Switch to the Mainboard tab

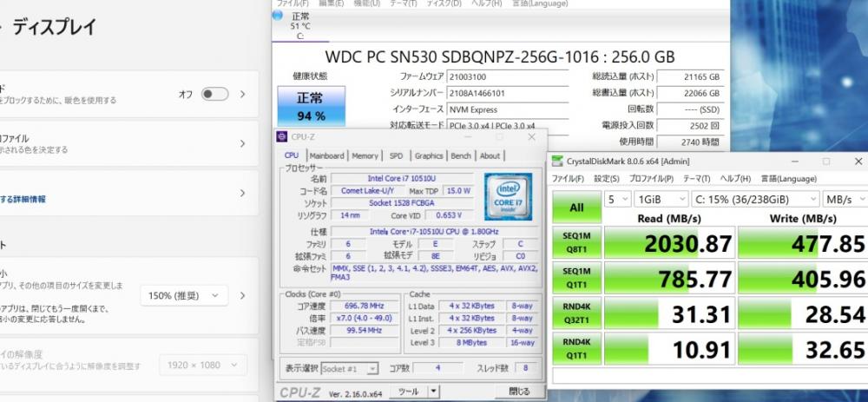coord(326,156)
